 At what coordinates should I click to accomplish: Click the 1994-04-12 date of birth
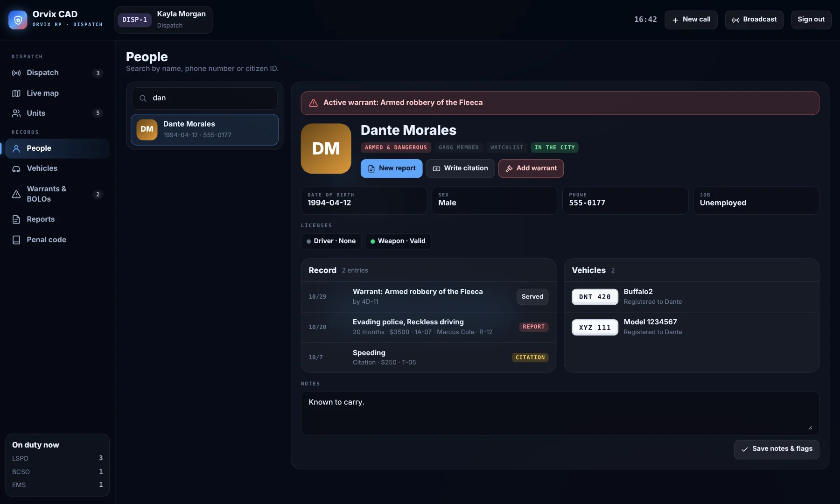tap(364, 201)
